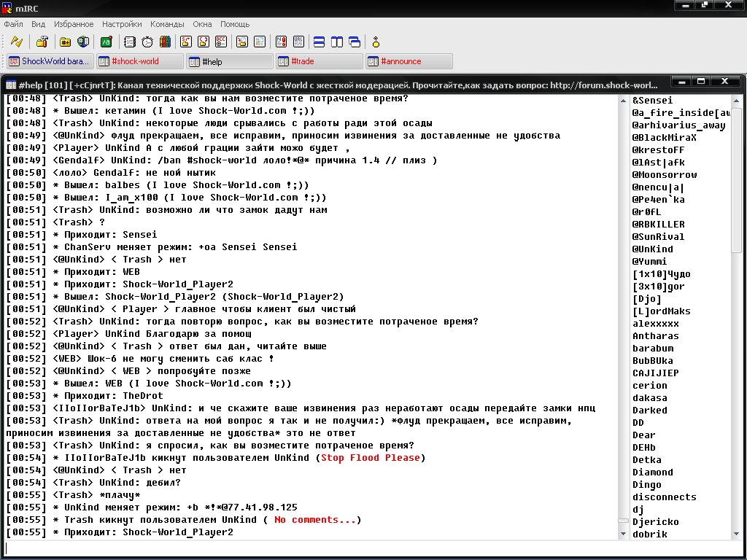Click the mIRC application icon in title bar
This screenshot has height=560, width=747.
point(7,8)
